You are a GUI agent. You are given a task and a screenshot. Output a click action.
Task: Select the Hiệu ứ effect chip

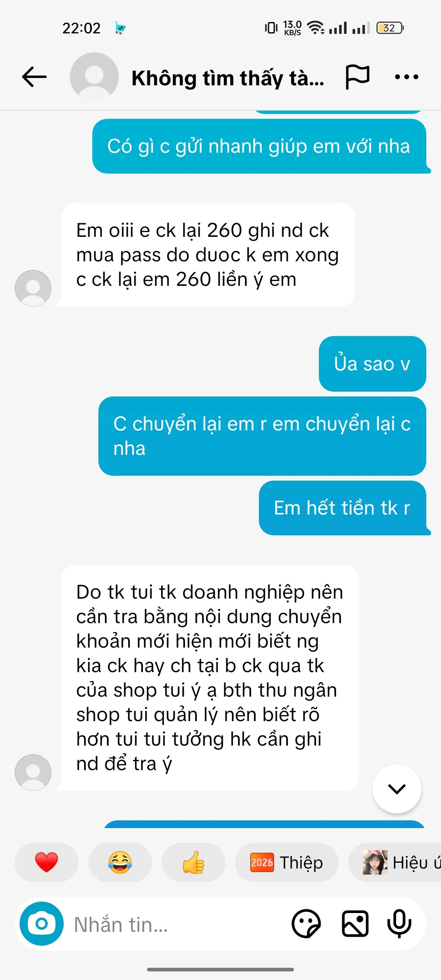point(394,862)
